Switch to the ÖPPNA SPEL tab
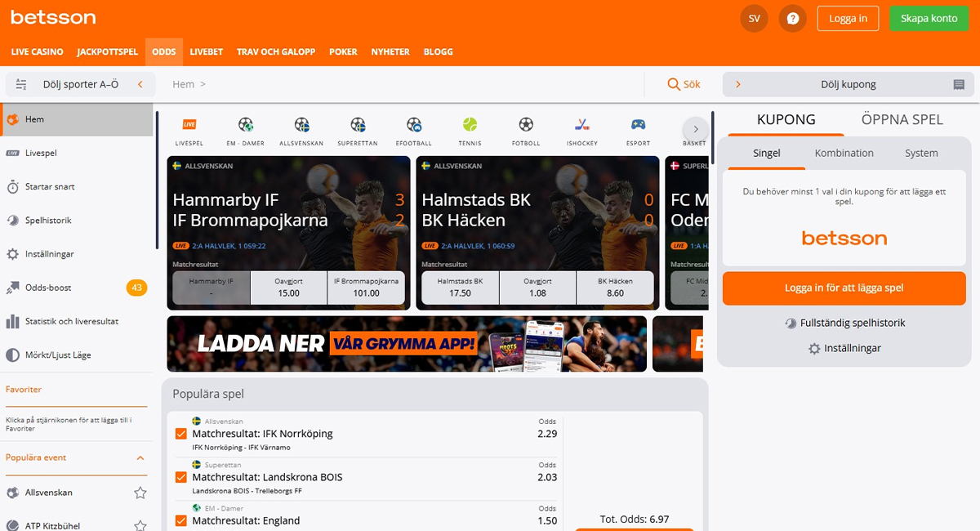The height and width of the screenshot is (531, 980). (902, 120)
